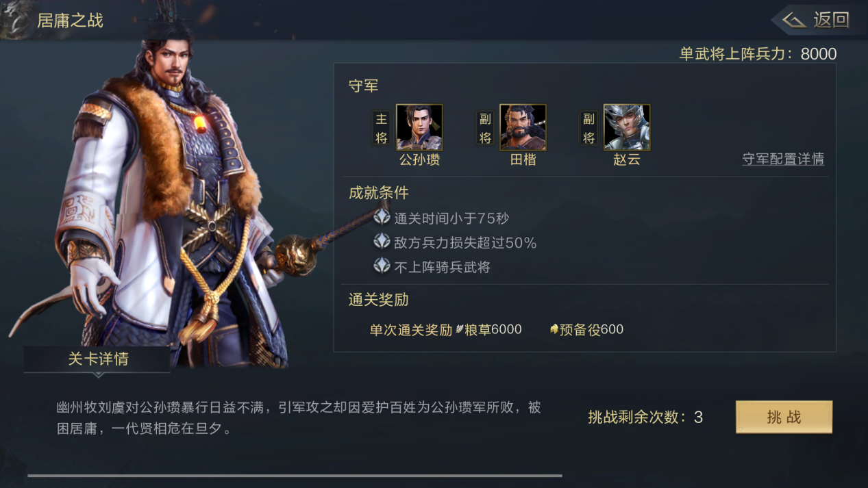868x488 pixels.
Task: Select the 关卡详情 tab
Action: click(97, 359)
